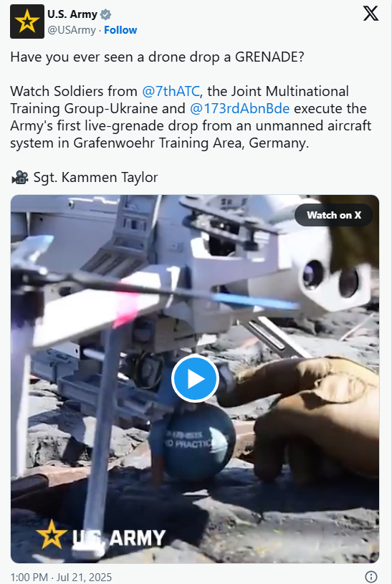Click the U.S. Army display name
Image resolution: width=392 pixels, height=584 pixels.
point(72,14)
